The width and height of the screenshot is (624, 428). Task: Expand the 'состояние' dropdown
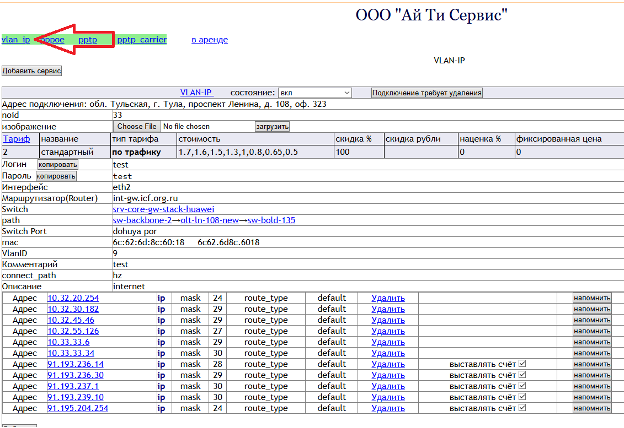314,93
